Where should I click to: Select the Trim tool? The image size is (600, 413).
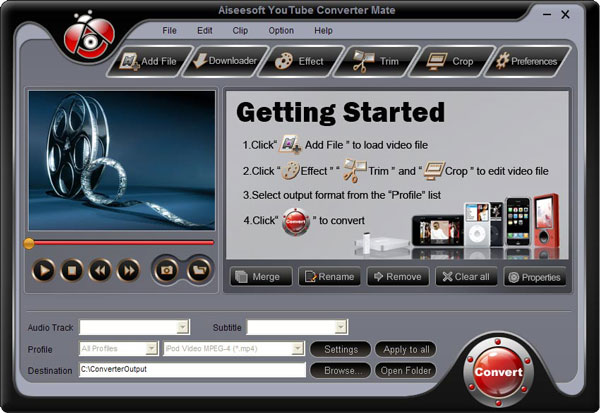pos(376,62)
